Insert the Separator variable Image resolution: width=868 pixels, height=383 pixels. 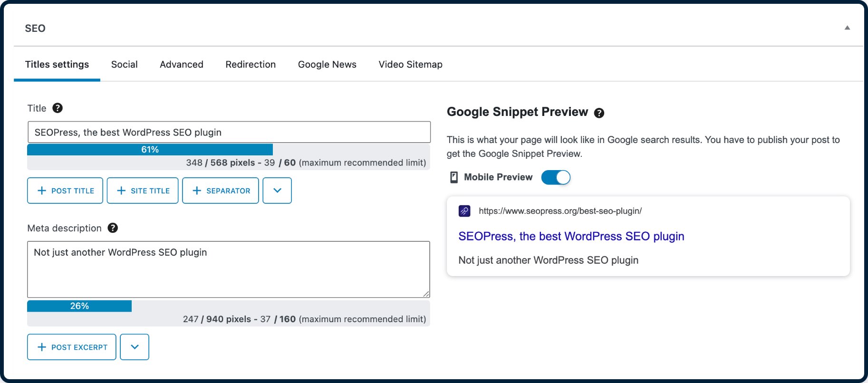[221, 191]
